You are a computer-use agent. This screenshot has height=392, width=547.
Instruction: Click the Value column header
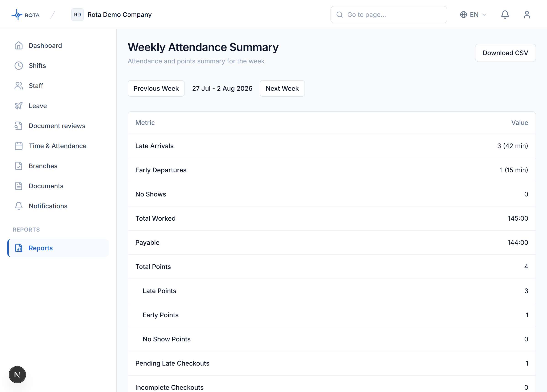tap(519, 123)
